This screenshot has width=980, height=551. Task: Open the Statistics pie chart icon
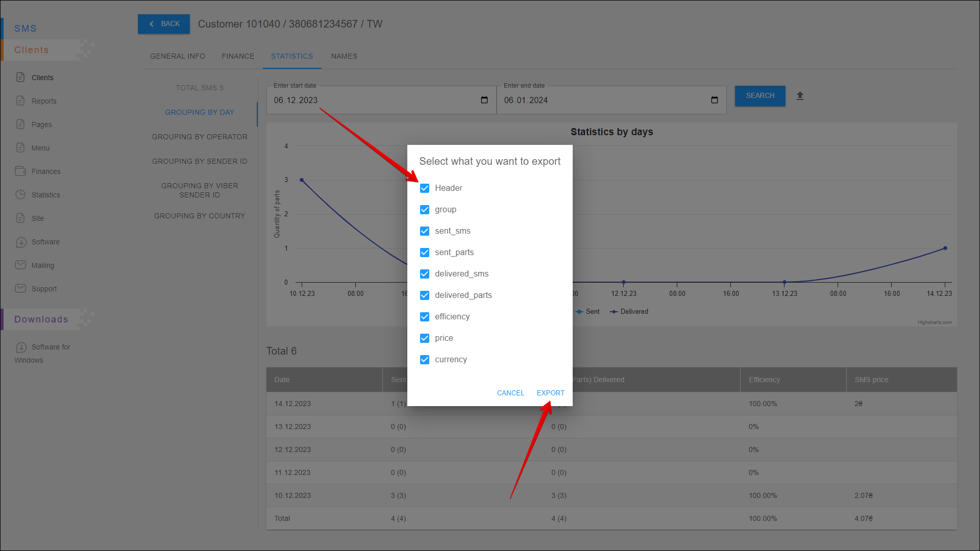20,194
